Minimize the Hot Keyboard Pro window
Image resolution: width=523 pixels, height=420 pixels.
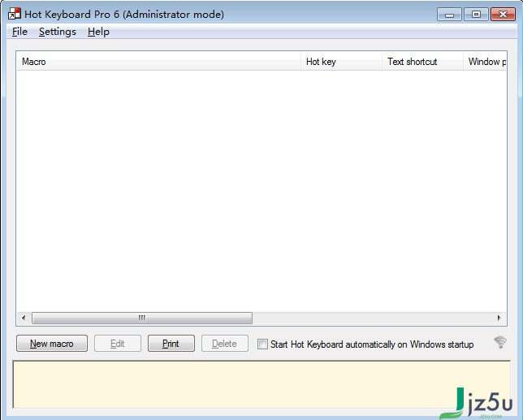pyautogui.click(x=449, y=15)
